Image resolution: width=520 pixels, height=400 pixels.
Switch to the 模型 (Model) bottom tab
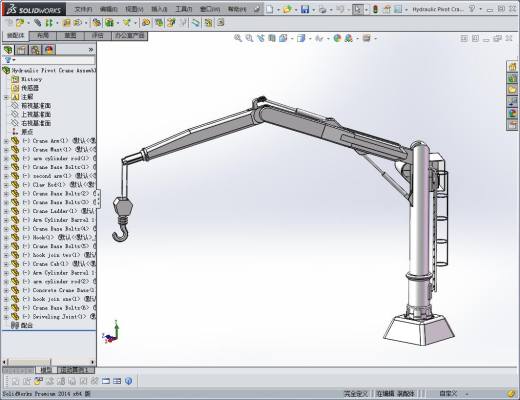click(46, 370)
